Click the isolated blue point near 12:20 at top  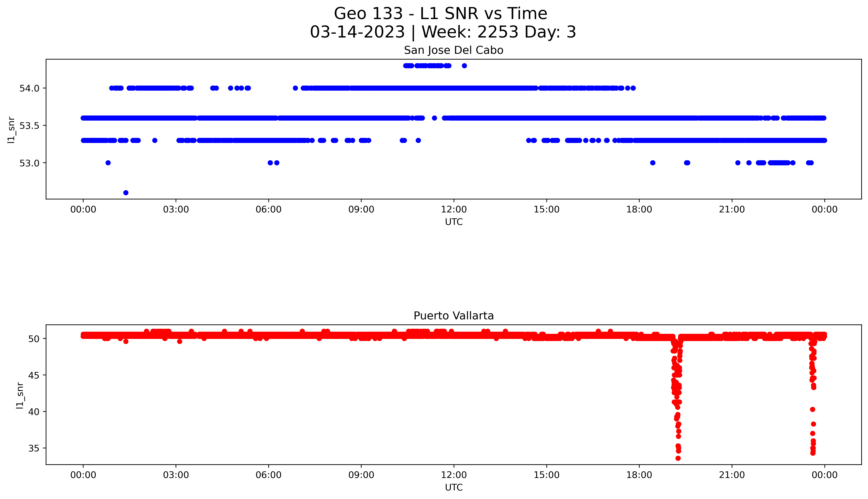[x=464, y=66]
